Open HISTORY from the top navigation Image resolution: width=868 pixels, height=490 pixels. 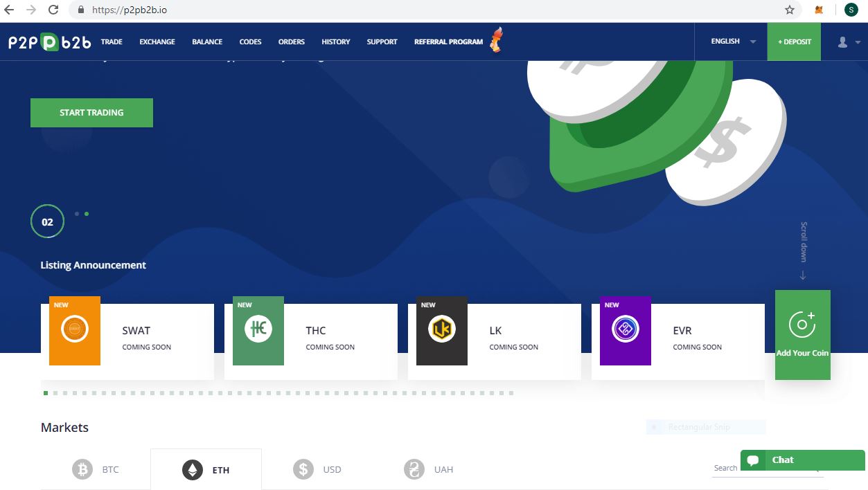pos(336,42)
